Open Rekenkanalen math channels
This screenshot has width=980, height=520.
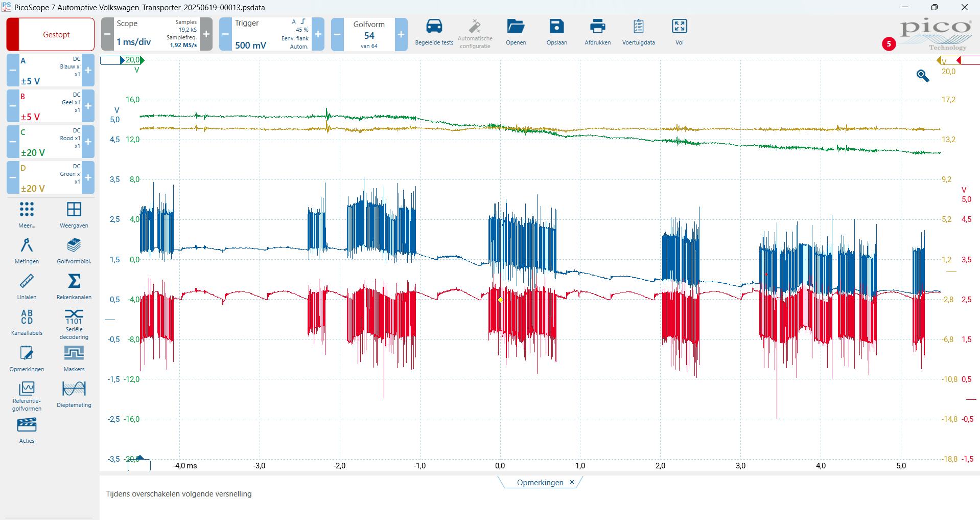point(74,282)
